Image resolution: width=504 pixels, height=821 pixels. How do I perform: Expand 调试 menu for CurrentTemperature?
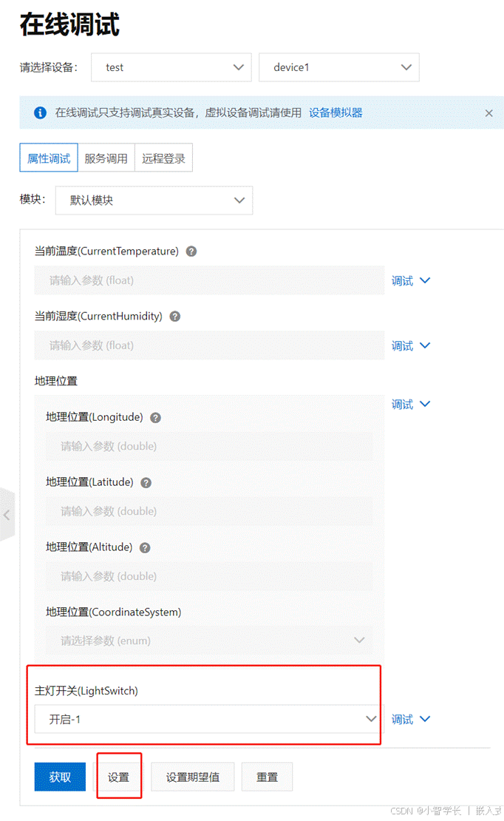[x=411, y=280]
